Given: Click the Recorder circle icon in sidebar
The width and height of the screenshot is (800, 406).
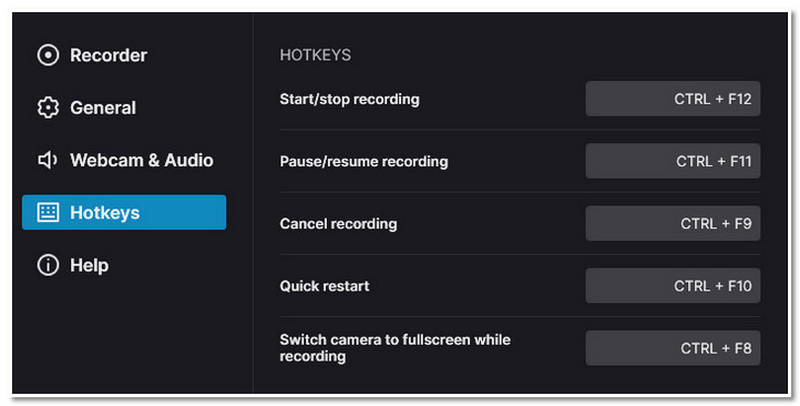Looking at the screenshot, I should pos(48,55).
